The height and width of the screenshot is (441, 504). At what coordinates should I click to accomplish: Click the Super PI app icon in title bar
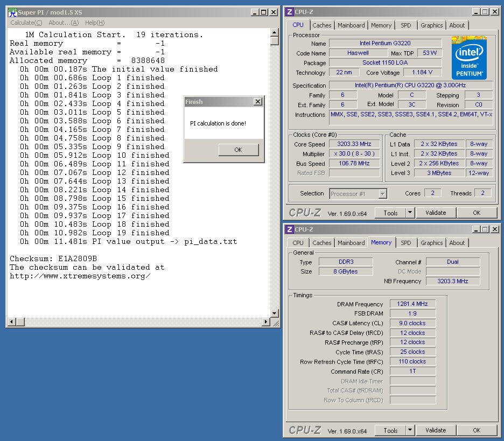12,12
